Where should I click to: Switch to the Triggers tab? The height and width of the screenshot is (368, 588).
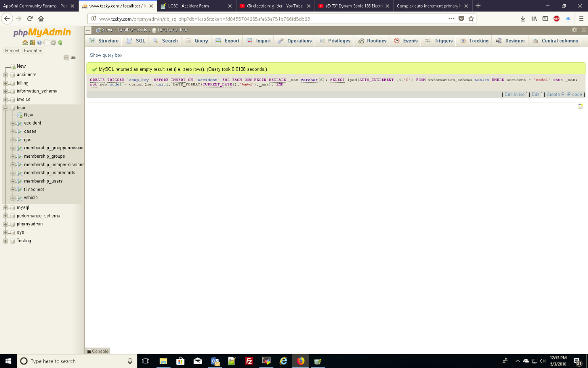point(439,41)
